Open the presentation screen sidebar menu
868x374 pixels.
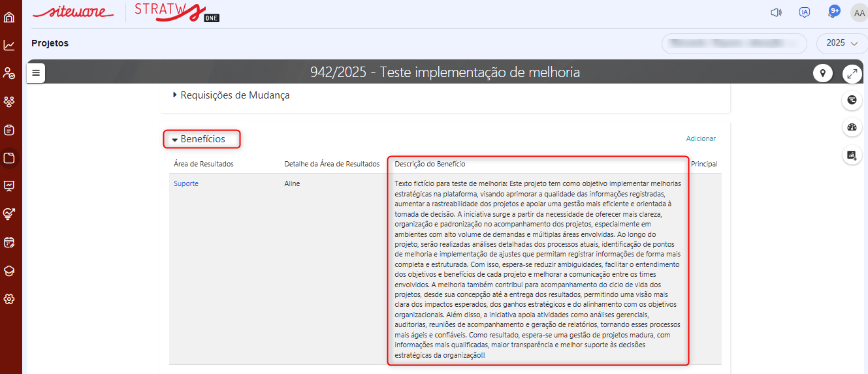(9, 185)
